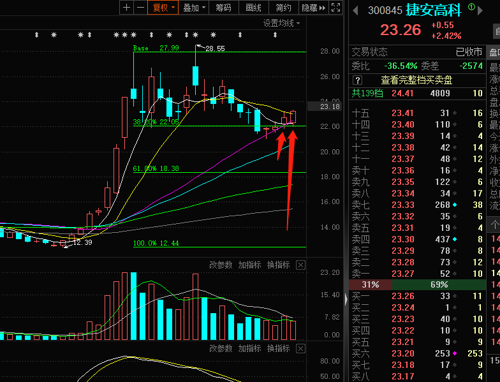This screenshot has height=382, width=500.
Task: Click the cyan diamond on 卖七 row
Action: tap(455, 205)
